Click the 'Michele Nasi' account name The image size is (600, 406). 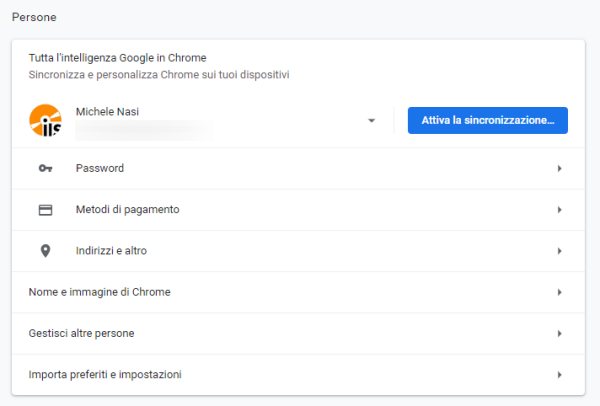coord(107,112)
